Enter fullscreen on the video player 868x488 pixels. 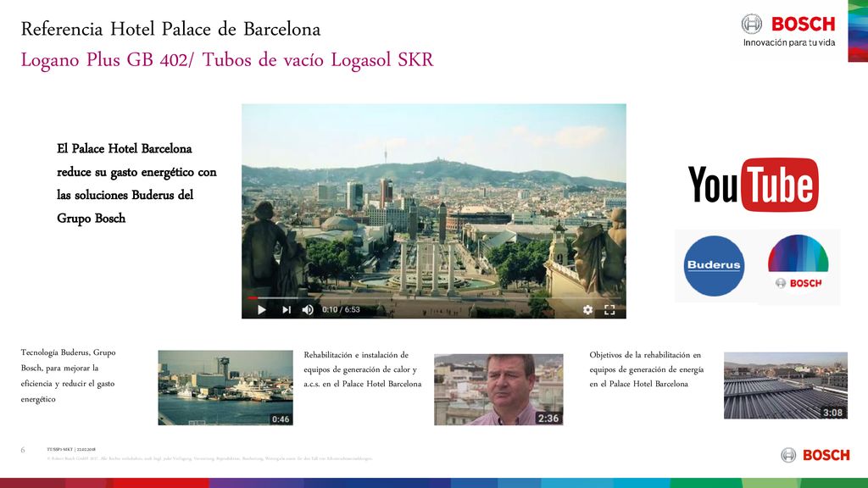(x=609, y=310)
